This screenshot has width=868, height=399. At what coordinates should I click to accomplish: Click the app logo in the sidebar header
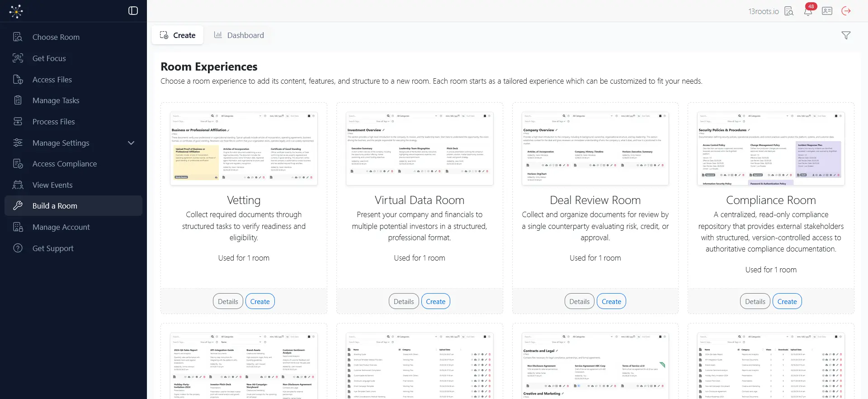16,11
